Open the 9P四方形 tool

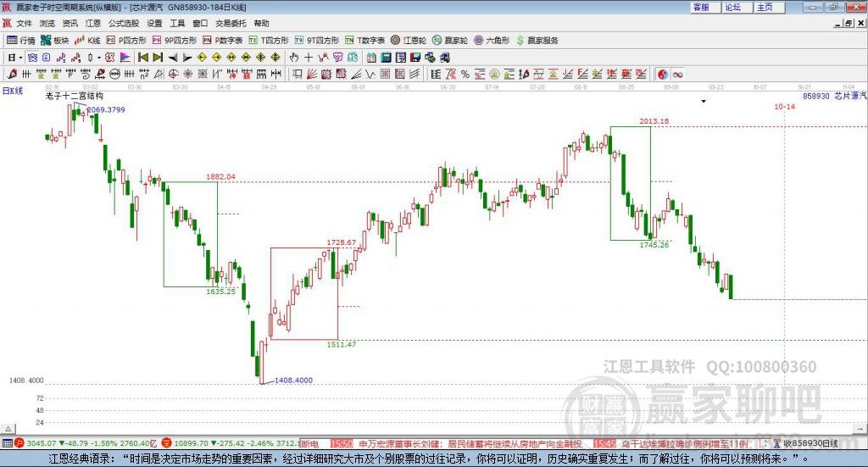175,41
